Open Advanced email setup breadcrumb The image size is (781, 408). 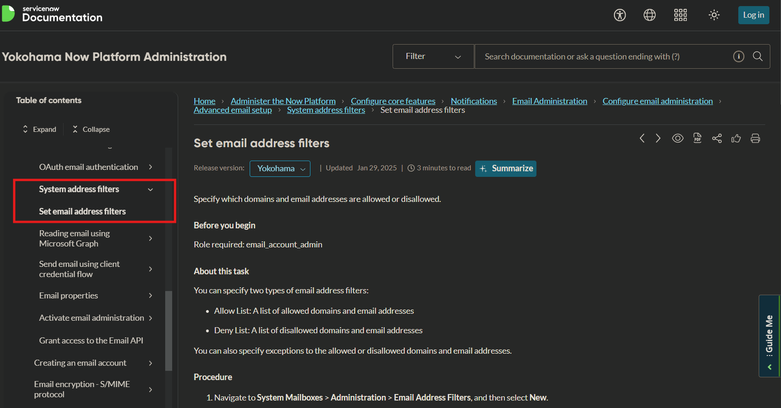click(x=233, y=110)
